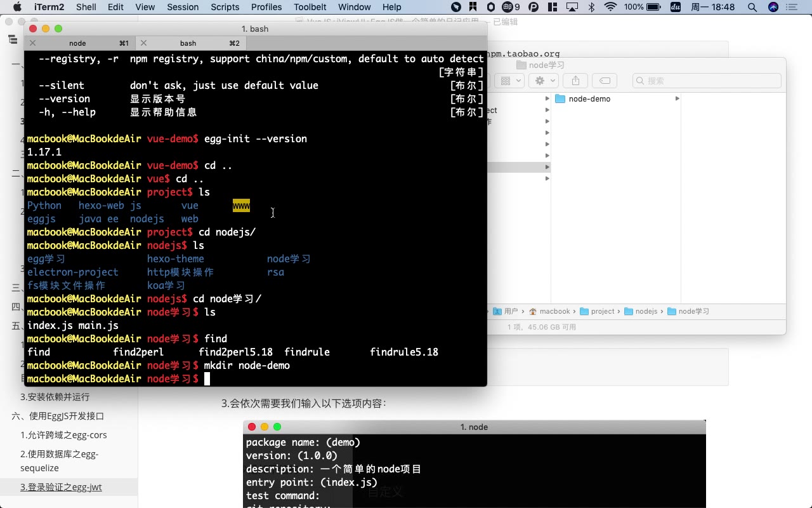Open the Profiles menu
Screen dimensions: 812x508
(266, 7)
